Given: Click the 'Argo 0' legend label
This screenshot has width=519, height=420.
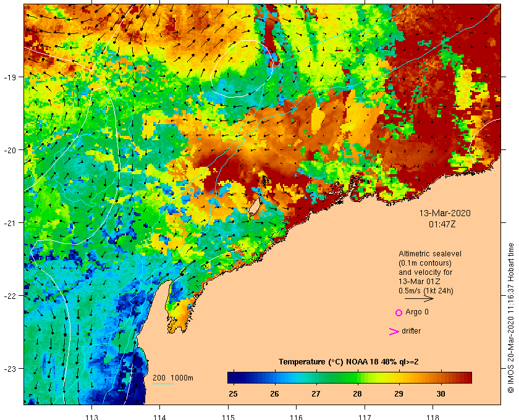Looking at the screenshot, I should 416,312.
